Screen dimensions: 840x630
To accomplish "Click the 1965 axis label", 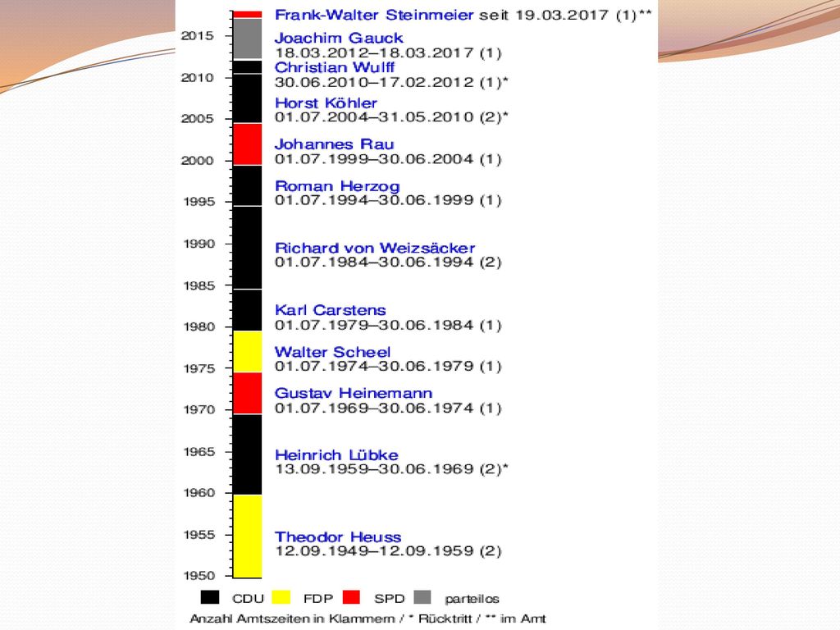I will [199, 452].
